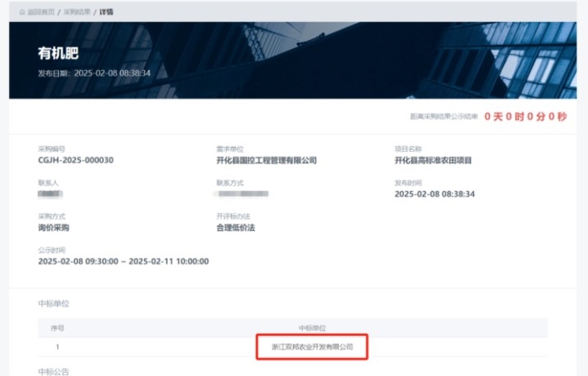Image resolution: width=588 pixels, height=376 pixels.
Task: Select procurement number CGJH-2025-000030
Action: point(75,161)
